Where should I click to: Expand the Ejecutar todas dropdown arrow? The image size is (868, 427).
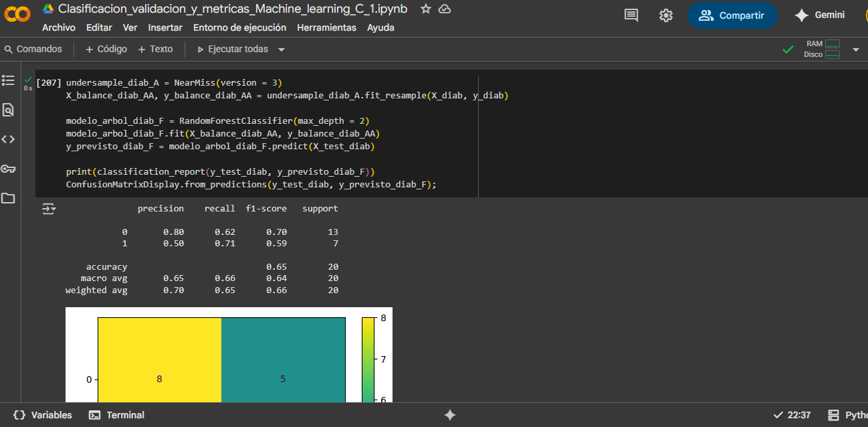[x=282, y=50]
